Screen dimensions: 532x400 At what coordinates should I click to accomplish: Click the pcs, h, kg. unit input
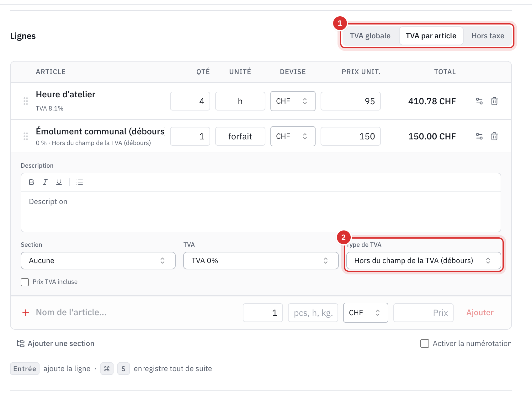tap(313, 313)
